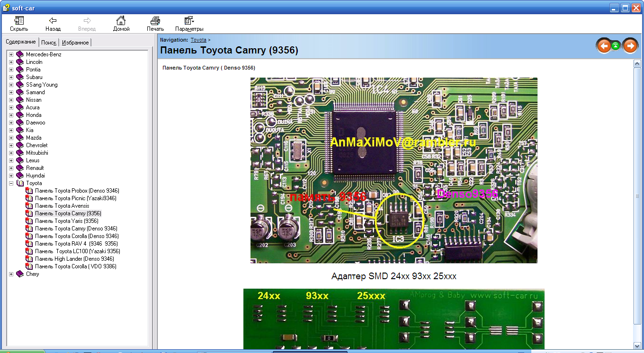The image size is (644, 353).
Task: Expand the Lexus tree node
Action: coord(11,160)
